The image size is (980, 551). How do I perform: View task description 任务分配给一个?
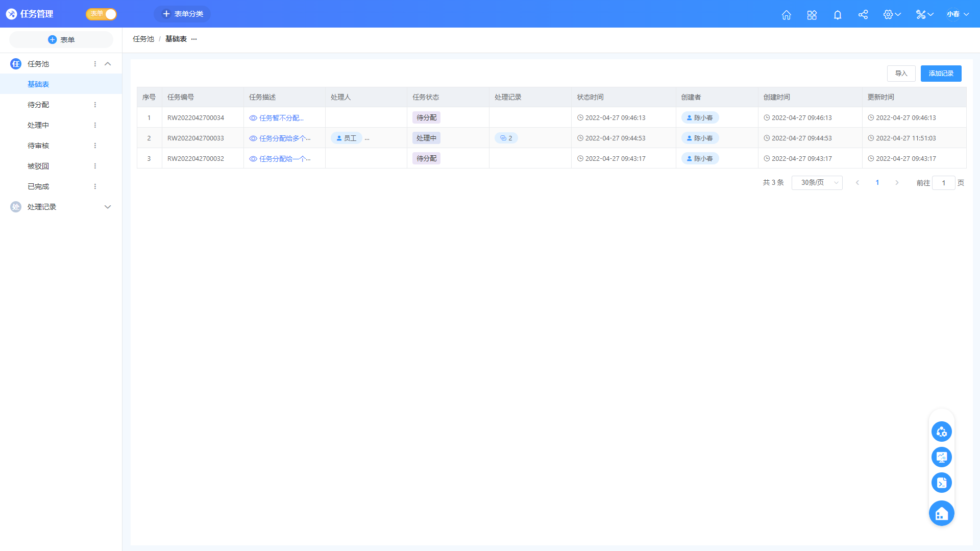pos(280,159)
